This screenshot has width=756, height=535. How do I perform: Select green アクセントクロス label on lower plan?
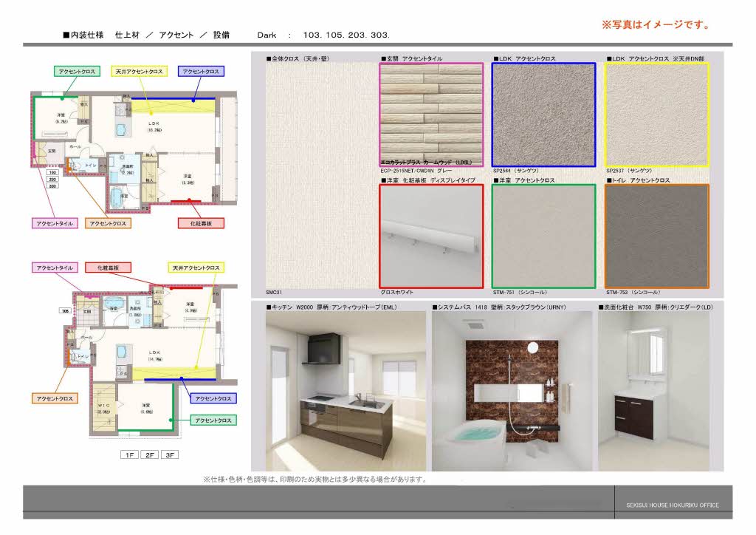tap(213, 420)
